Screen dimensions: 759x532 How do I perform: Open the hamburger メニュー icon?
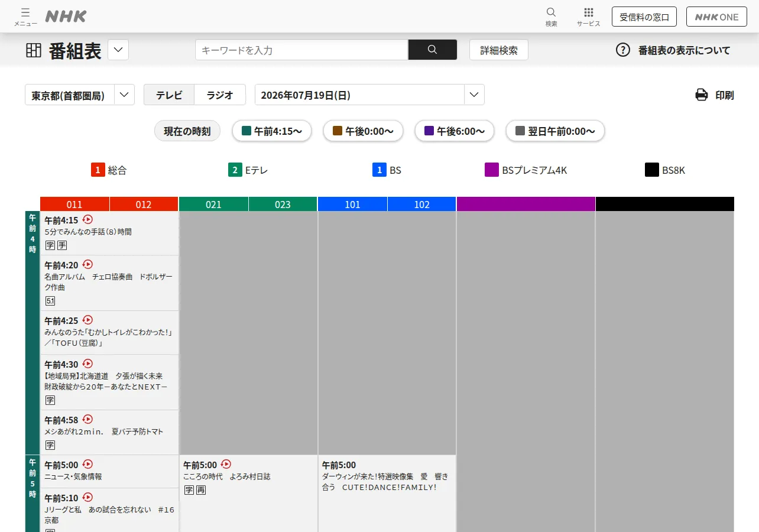tap(25, 16)
